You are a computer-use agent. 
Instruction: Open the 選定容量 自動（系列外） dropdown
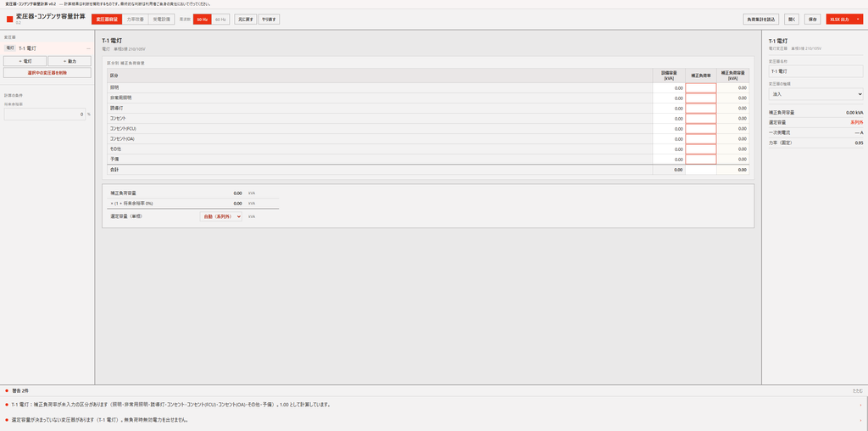[221, 216]
